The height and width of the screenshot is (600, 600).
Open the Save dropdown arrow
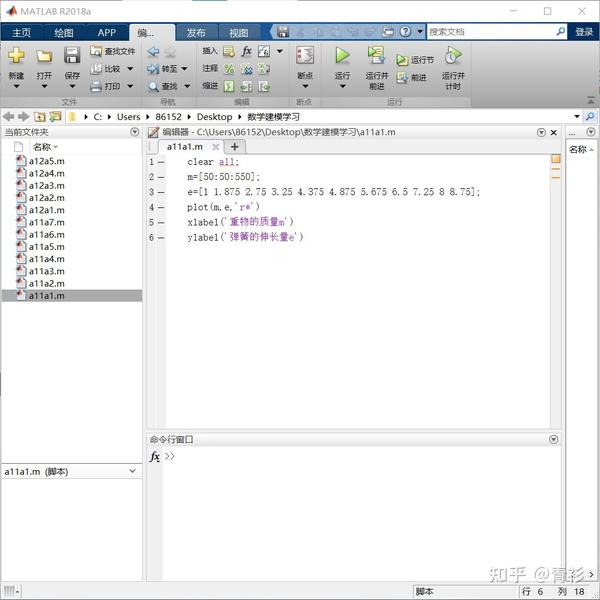(72, 86)
